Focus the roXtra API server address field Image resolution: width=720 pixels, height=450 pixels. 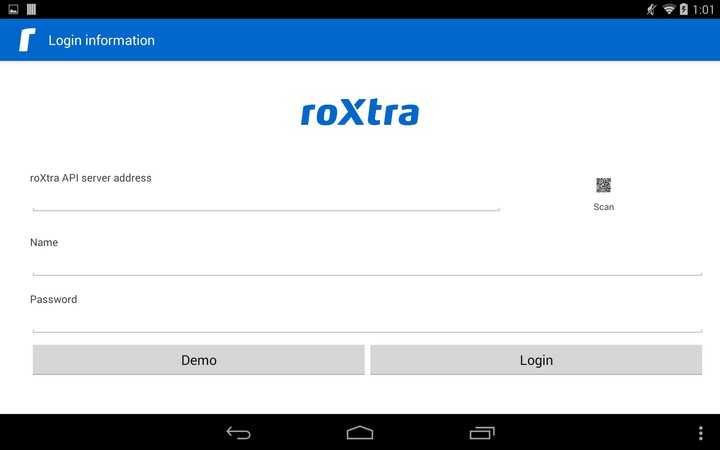266,200
